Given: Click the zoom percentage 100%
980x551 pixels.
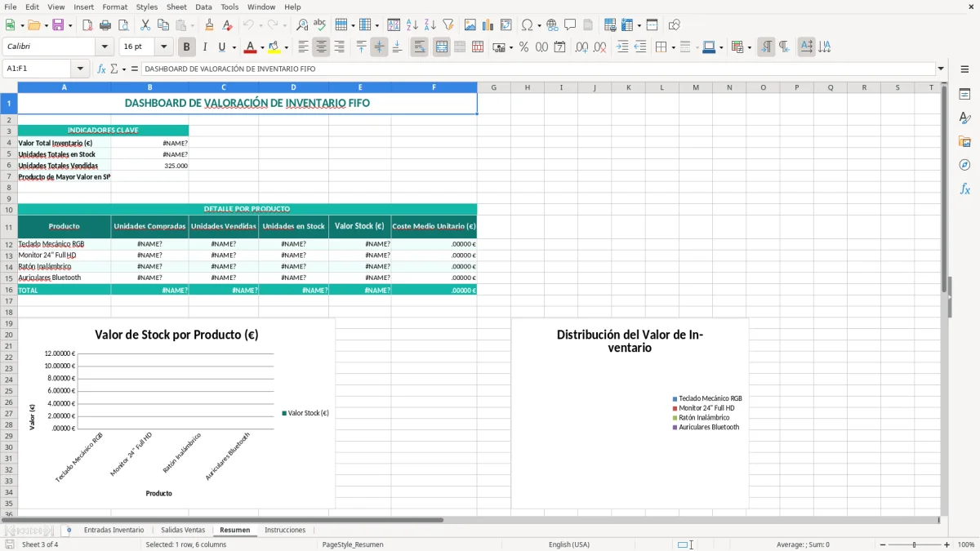Looking at the screenshot, I should [x=966, y=544].
